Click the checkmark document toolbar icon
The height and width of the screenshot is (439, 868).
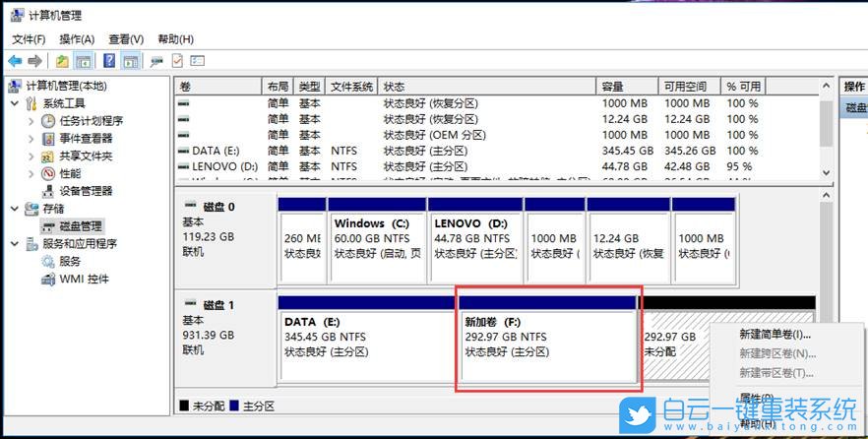click(177, 61)
